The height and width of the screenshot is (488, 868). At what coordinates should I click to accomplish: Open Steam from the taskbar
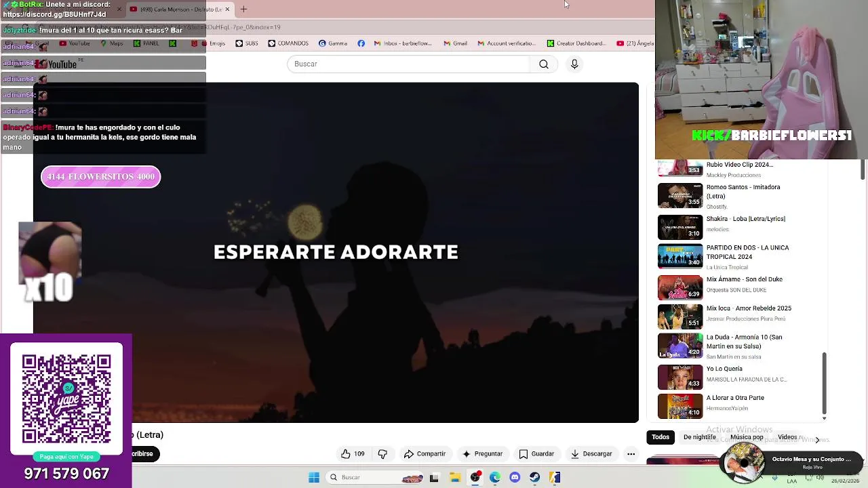click(x=534, y=478)
